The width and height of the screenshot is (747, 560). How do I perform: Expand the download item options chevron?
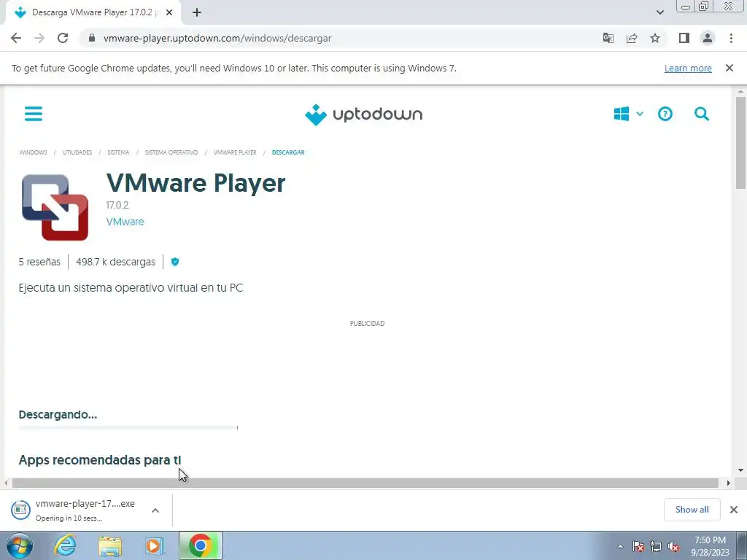155,510
